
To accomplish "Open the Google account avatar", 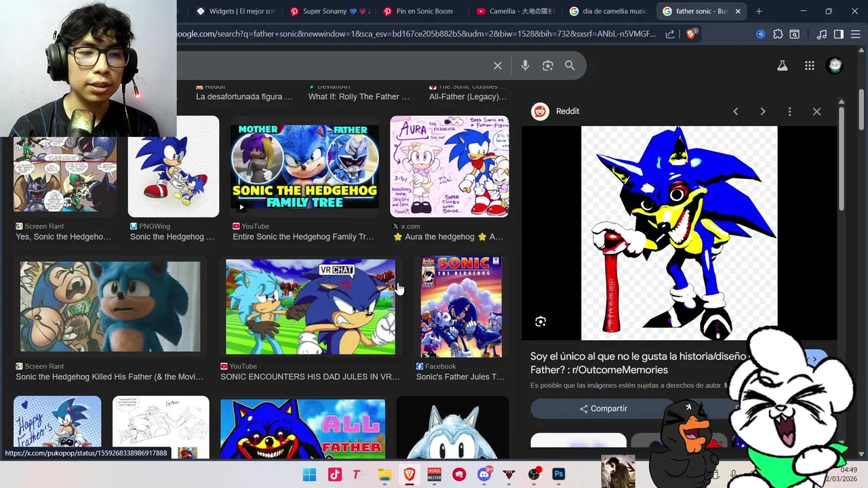I will click(x=835, y=66).
